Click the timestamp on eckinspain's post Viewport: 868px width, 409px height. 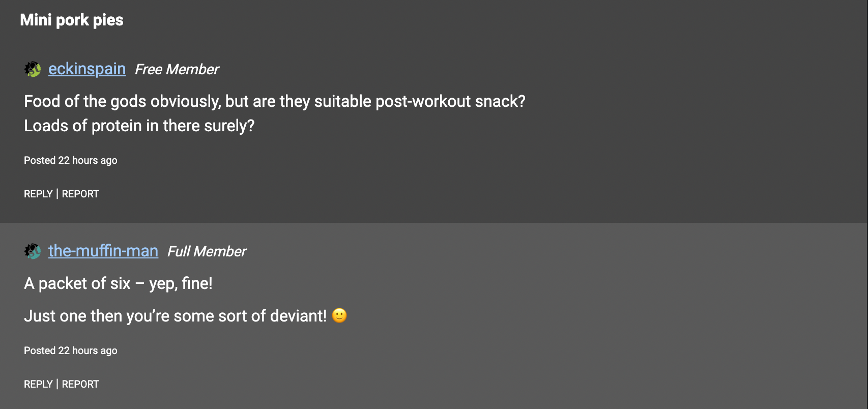point(71,160)
